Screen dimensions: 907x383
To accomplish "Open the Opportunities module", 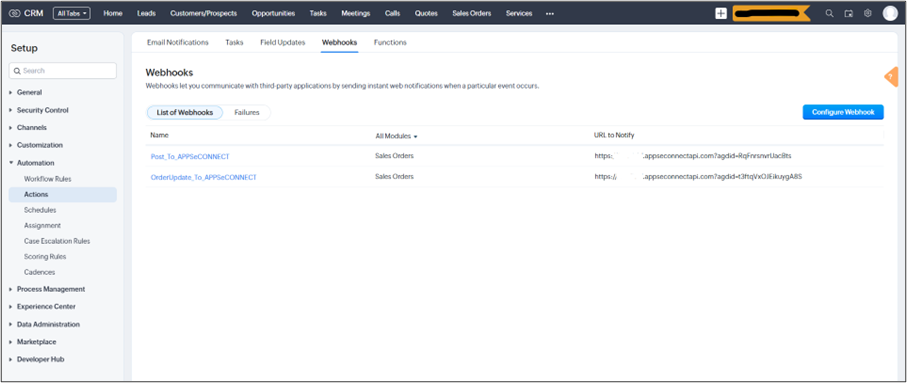I will click(273, 13).
